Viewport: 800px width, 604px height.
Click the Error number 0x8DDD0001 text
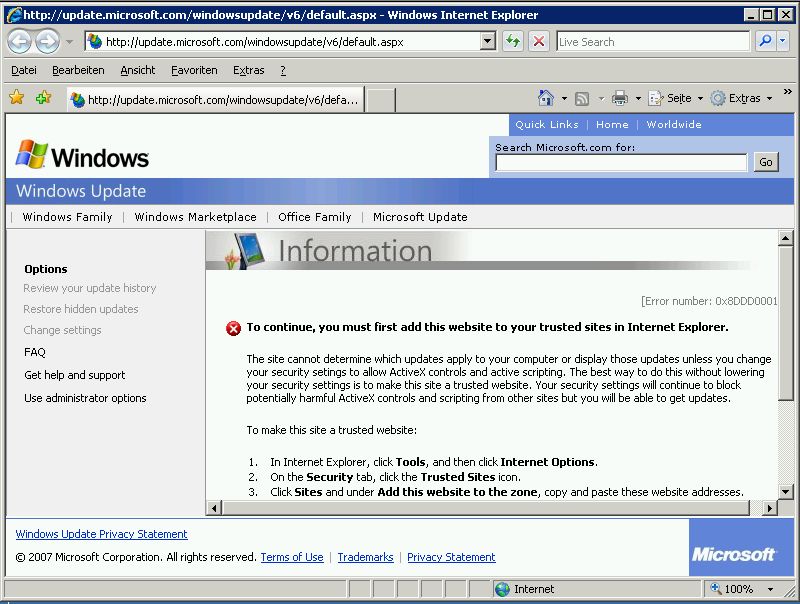point(710,301)
